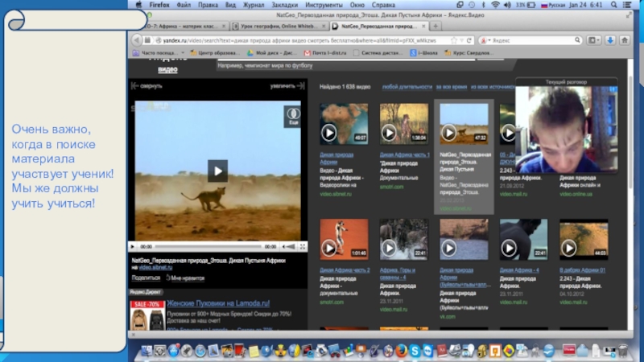Image resolution: width=644 pixels, height=362 pixels.
Task: Open the Файл menu
Action: (x=184, y=5)
